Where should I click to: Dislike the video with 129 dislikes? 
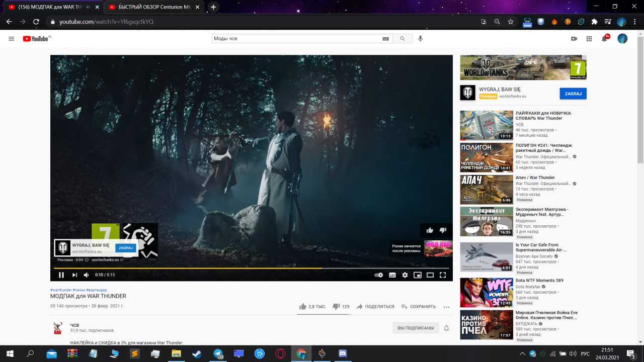[341, 306]
